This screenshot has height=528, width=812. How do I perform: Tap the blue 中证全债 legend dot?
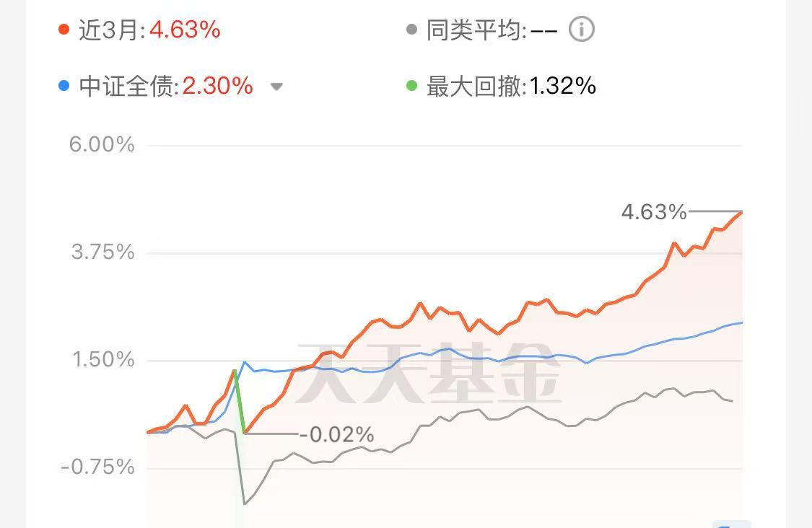tap(64, 86)
